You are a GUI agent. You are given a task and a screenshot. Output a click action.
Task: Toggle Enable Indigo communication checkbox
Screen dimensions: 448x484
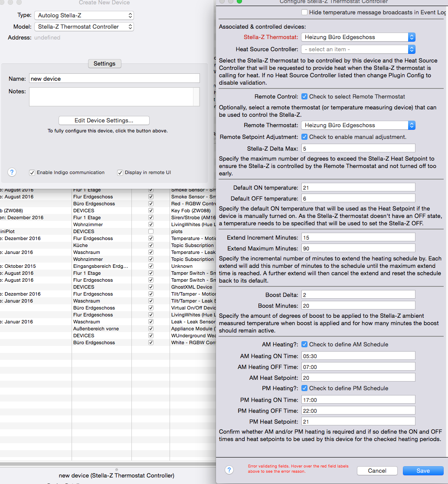tap(32, 173)
